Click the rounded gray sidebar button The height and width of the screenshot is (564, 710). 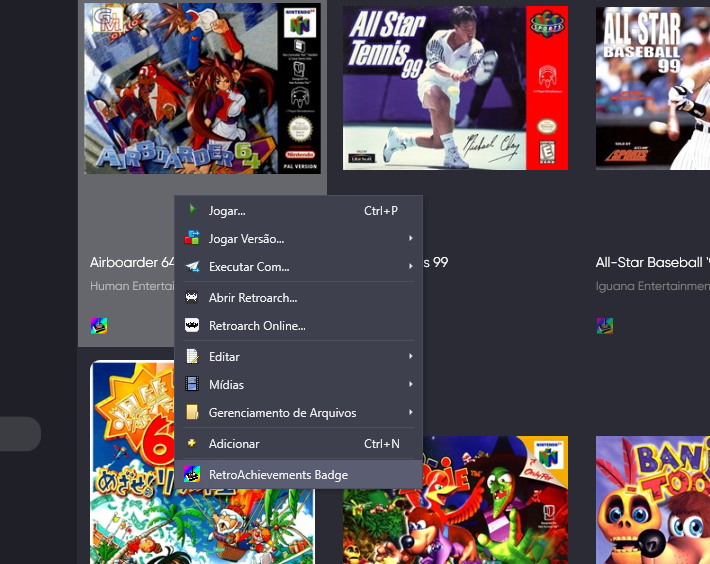(20, 434)
